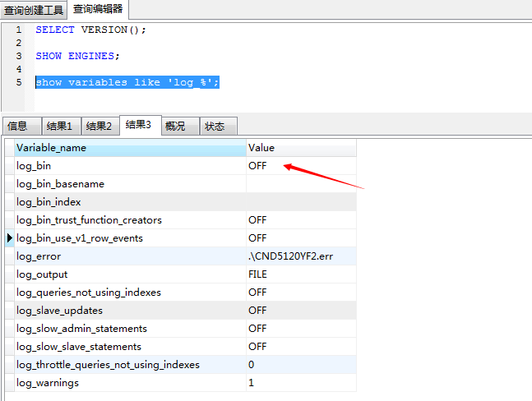Select OFF value of log_queries_not_using_indexes
This screenshot has height=401, width=532.
(x=301, y=293)
